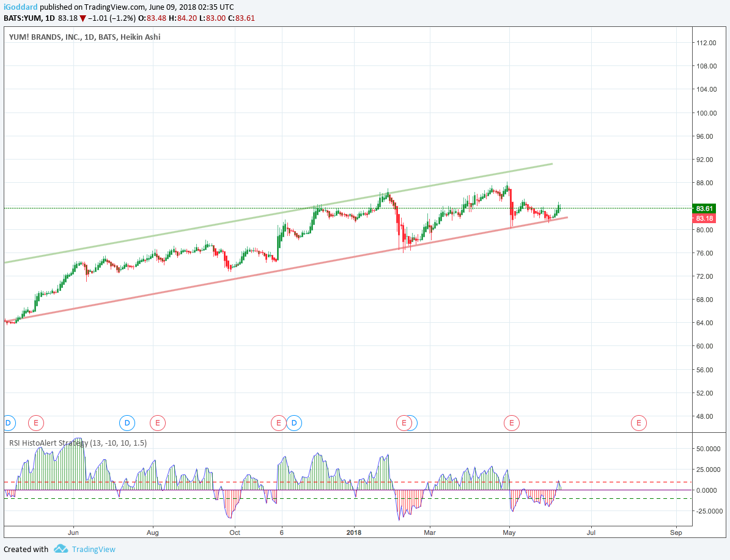730x560 pixels.
Task: Click the L:83.00 low value in header
Action: point(212,18)
